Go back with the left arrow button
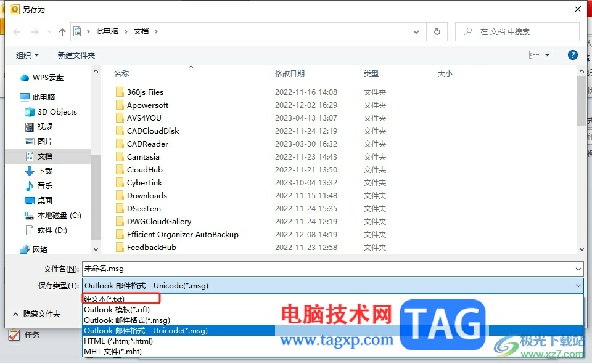592x364 pixels. tap(17, 32)
